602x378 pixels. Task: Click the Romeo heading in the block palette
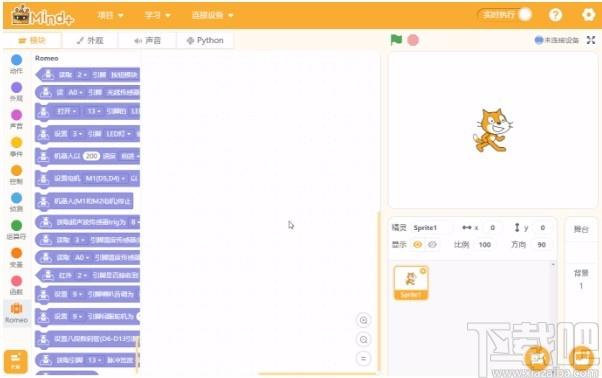[x=46, y=58]
